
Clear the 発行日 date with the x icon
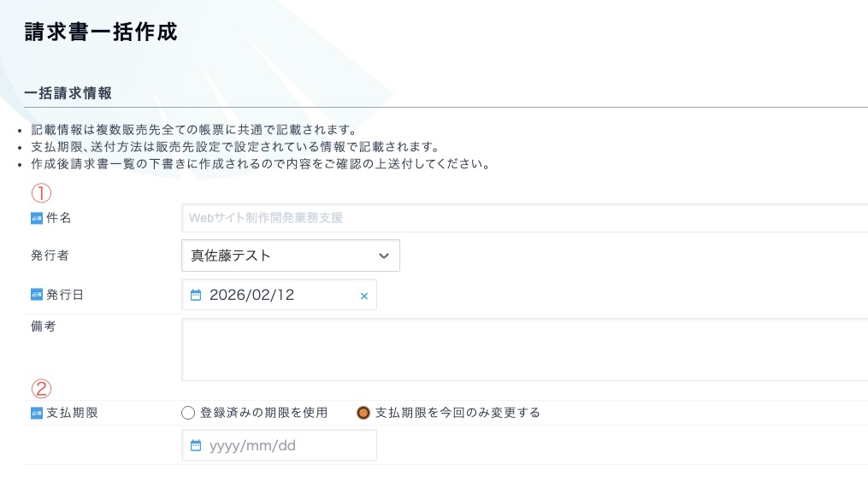click(x=363, y=296)
